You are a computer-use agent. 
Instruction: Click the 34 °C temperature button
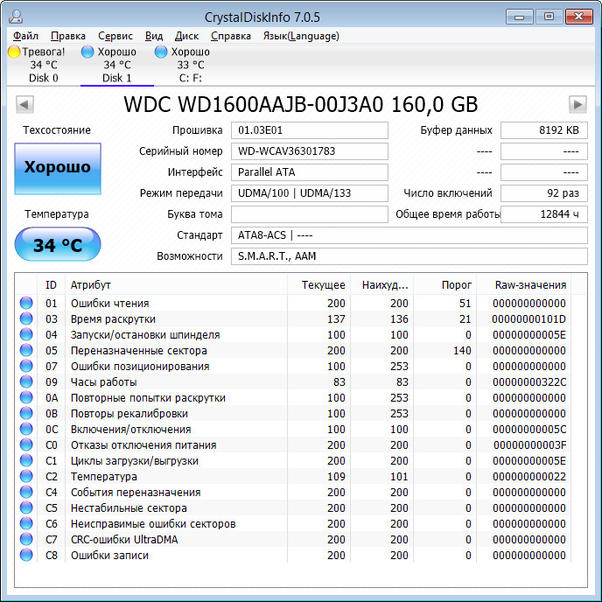coord(58,245)
